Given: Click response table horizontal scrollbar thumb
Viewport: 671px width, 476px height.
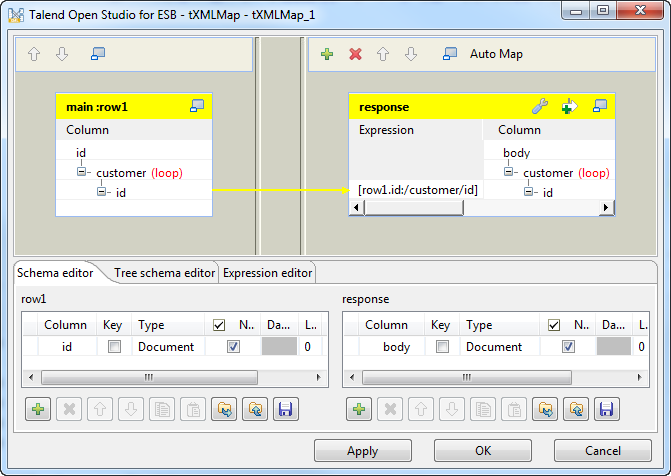Looking at the screenshot, I should click(413, 208).
